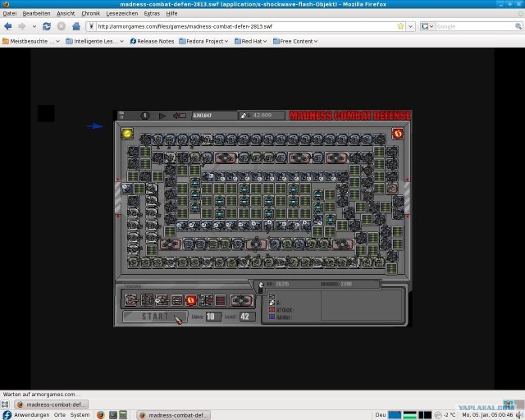Open the panel clock Mo. 05. Jan

[487, 415]
